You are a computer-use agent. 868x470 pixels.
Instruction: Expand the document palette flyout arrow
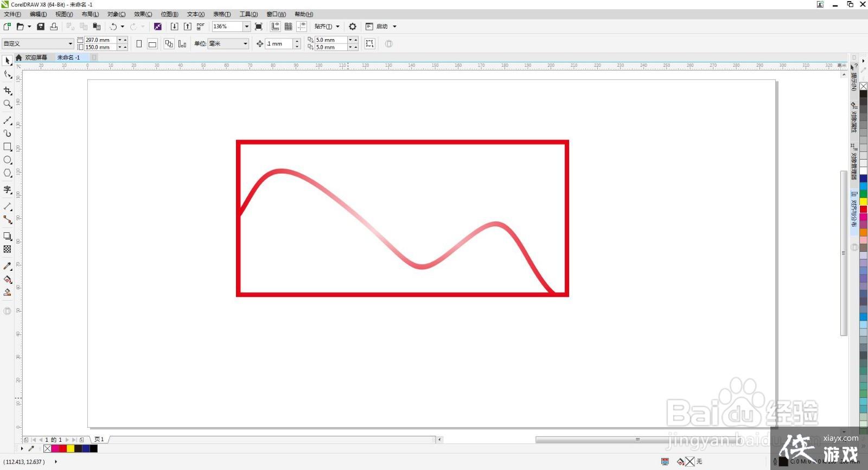point(22,448)
